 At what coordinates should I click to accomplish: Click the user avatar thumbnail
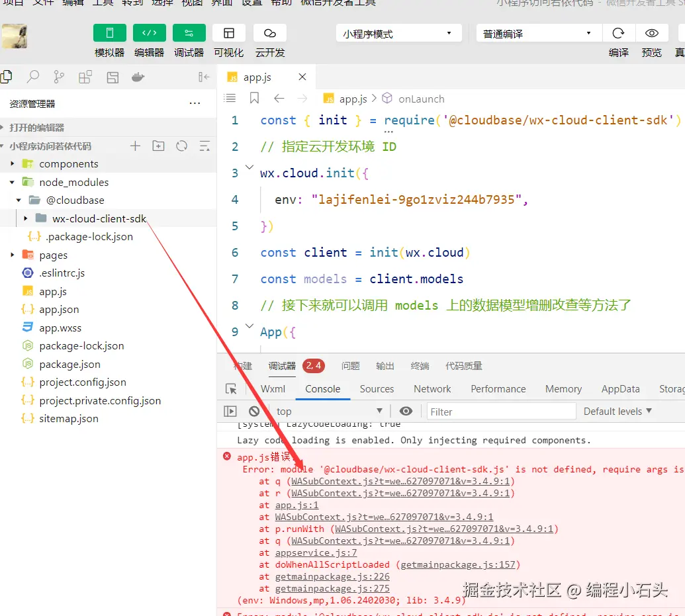(x=15, y=36)
